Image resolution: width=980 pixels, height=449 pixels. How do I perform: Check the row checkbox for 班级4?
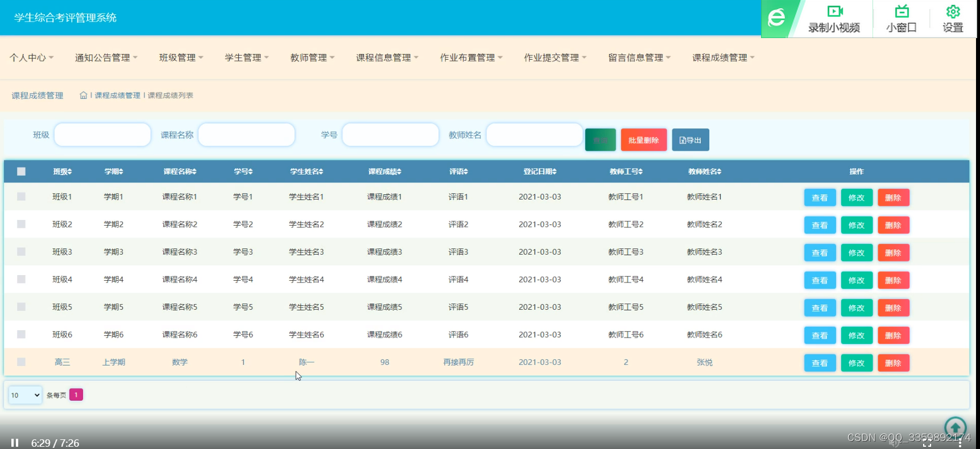pyautogui.click(x=21, y=280)
